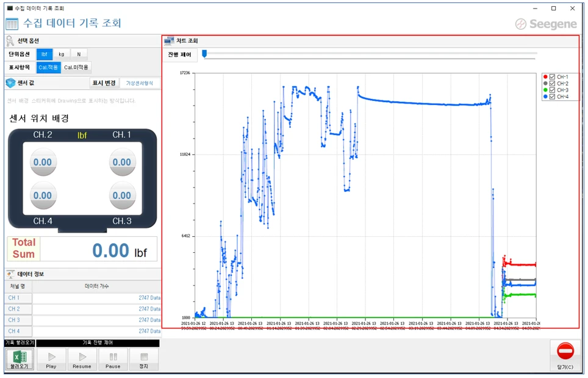Image resolution: width=588 pixels, height=378 pixels.
Task: Close the window with 닫기(C) button
Action: click(x=565, y=355)
